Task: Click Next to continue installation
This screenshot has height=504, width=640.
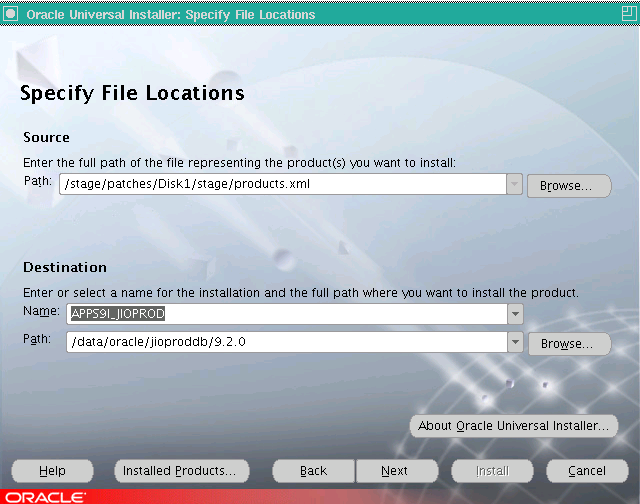Action: click(x=397, y=471)
